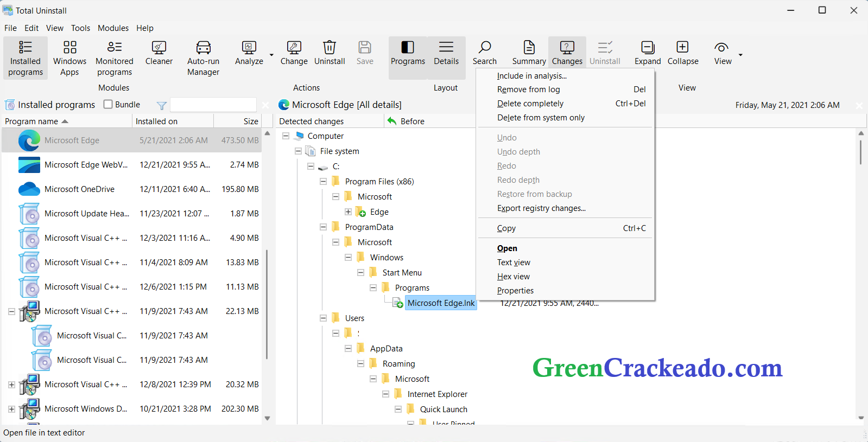
Task: Click the program filter text field
Action: coord(213,105)
